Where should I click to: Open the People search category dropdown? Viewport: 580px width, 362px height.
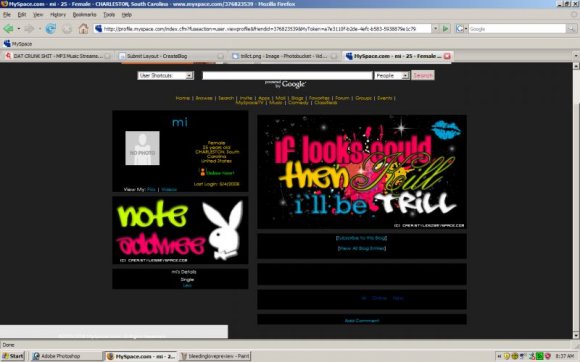[391, 75]
